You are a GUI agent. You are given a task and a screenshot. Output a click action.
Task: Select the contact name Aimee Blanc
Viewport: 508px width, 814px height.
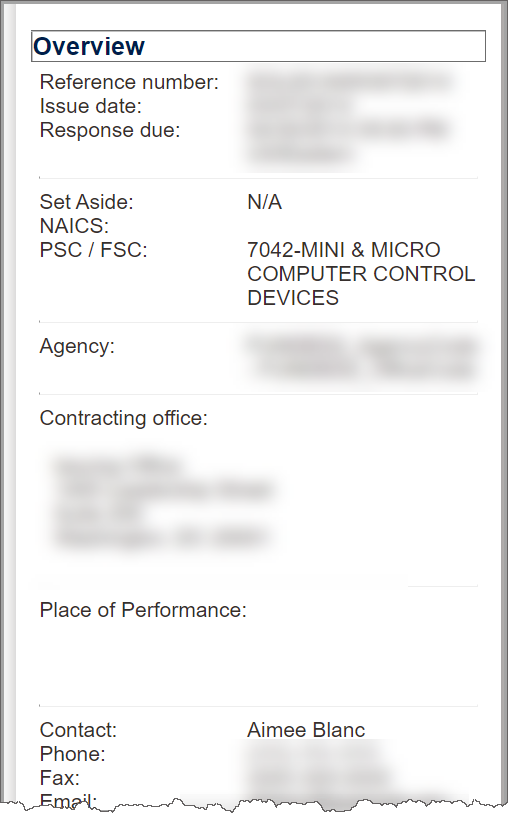[x=306, y=730]
